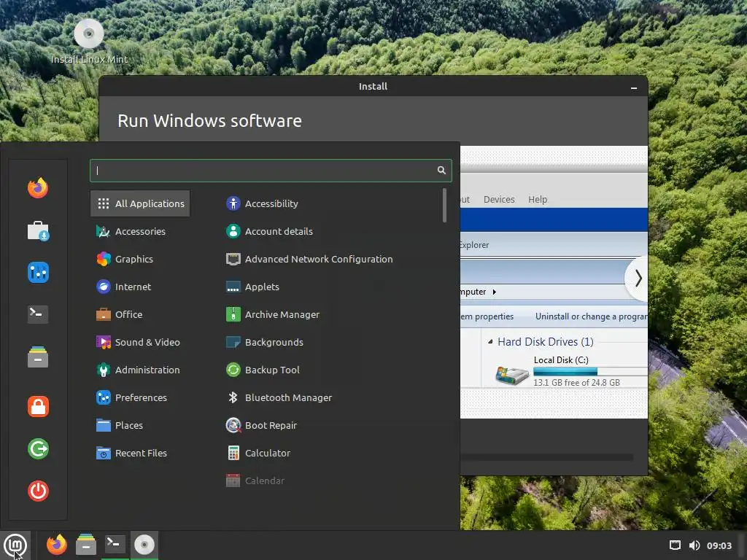
Task: Launch the Applets settings
Action: point(252,287)
